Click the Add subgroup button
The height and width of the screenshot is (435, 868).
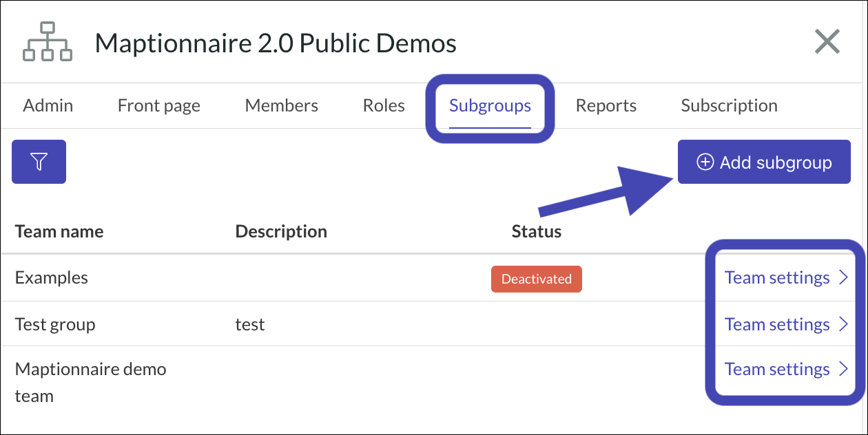pyautogui.click(x=764, y=162)
